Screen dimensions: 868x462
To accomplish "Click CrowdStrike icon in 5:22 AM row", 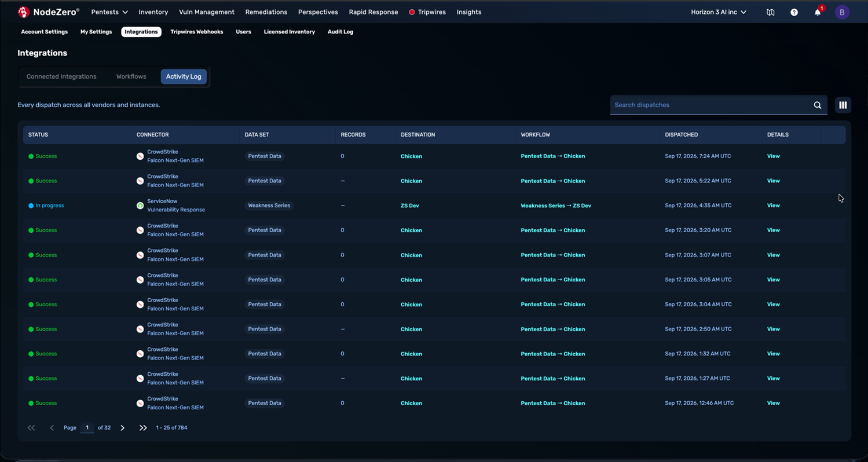I will coord(140,181).
